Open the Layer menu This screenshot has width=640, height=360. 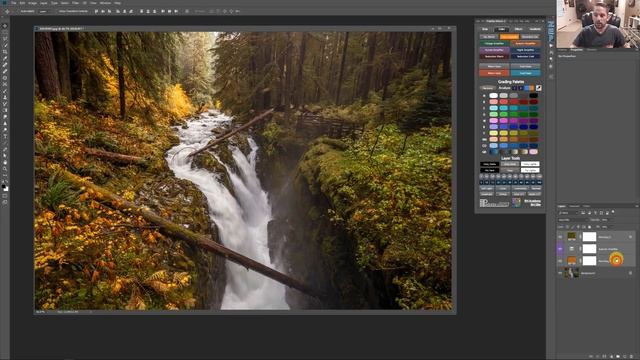(44, 3)
